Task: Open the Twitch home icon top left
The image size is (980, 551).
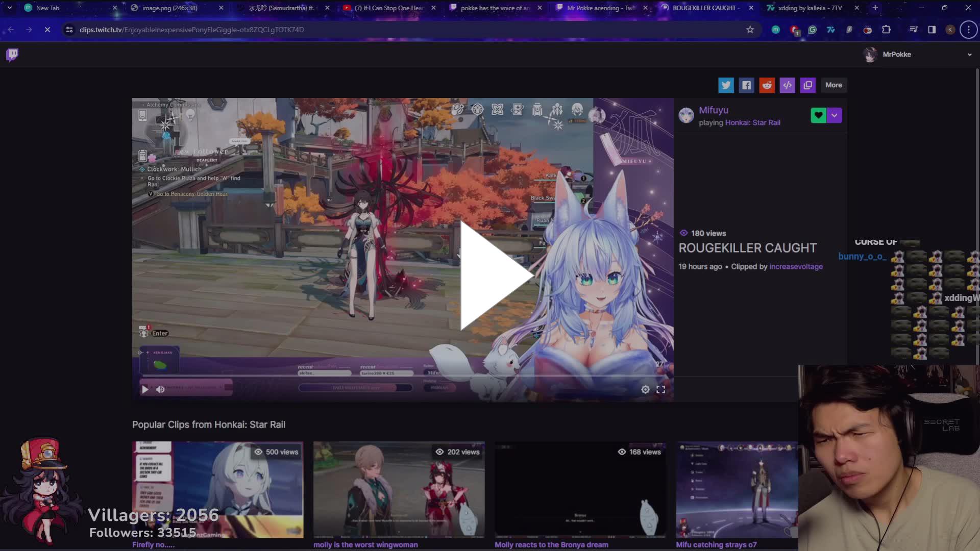Action: tap(12, 54)
